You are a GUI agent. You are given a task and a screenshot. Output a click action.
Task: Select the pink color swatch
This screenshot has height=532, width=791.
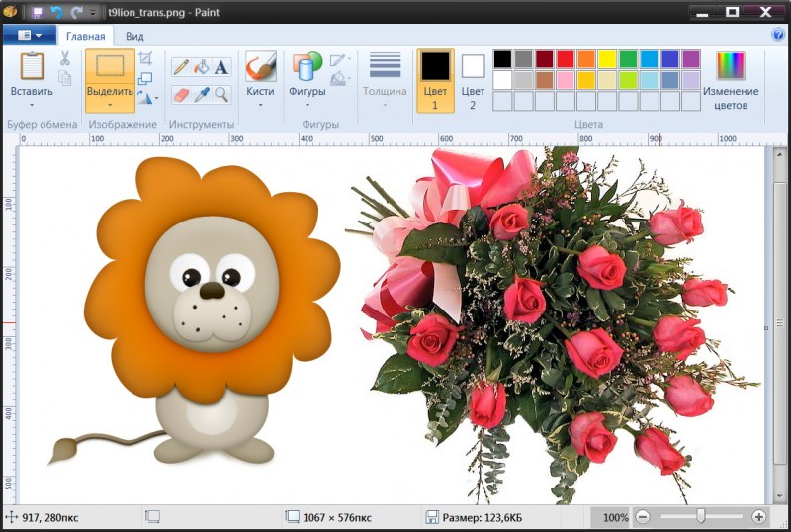566,80
